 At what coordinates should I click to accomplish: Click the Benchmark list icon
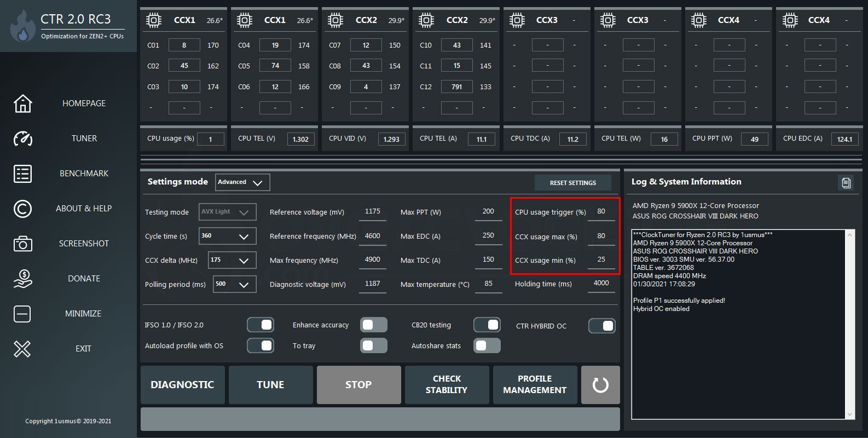click(x=22, y=174)
